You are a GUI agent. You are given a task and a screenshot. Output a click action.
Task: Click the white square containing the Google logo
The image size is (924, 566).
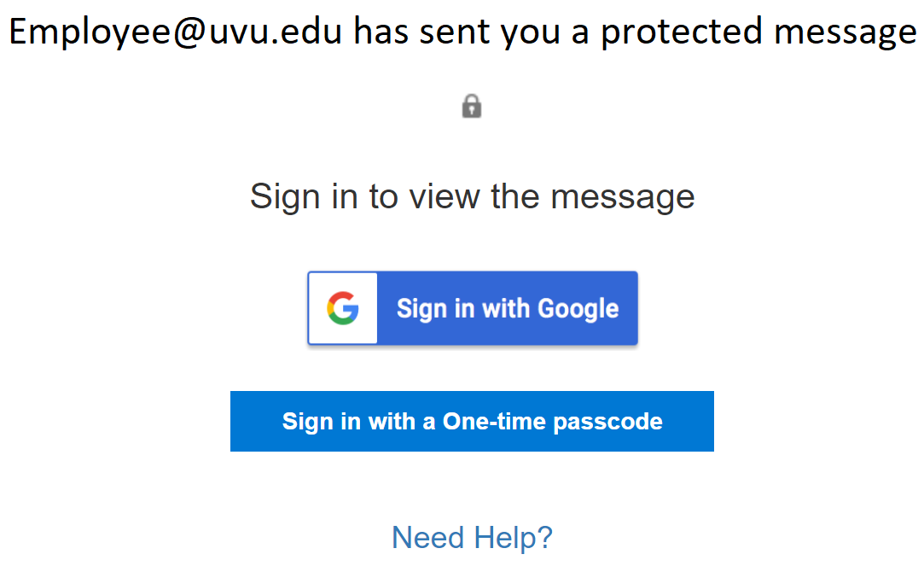click(x=342, y=308)
